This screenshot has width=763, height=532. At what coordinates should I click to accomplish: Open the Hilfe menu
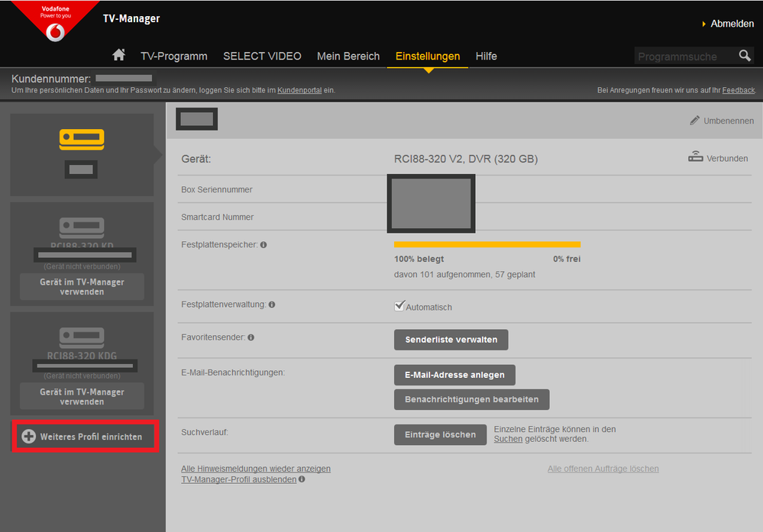tap(486, 56)
